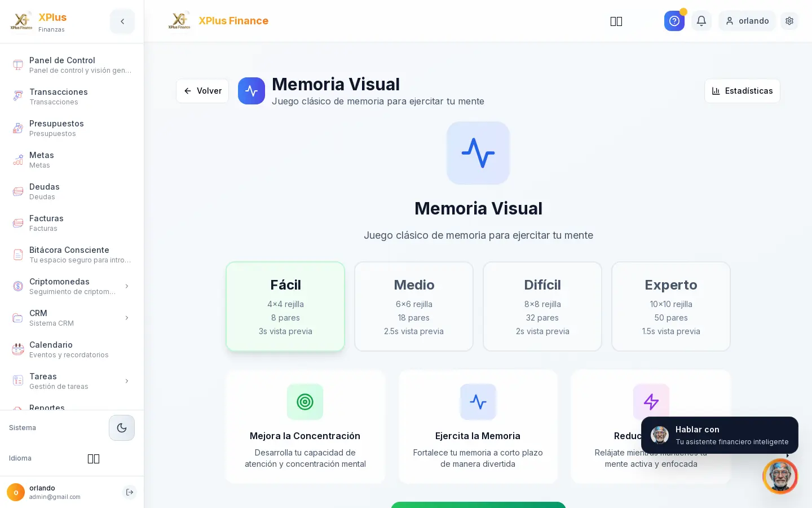This screenshot has height=508, width=812.
Task: Expand the Criptomonedas submenu chevron
Action: (x=127, y=286)
